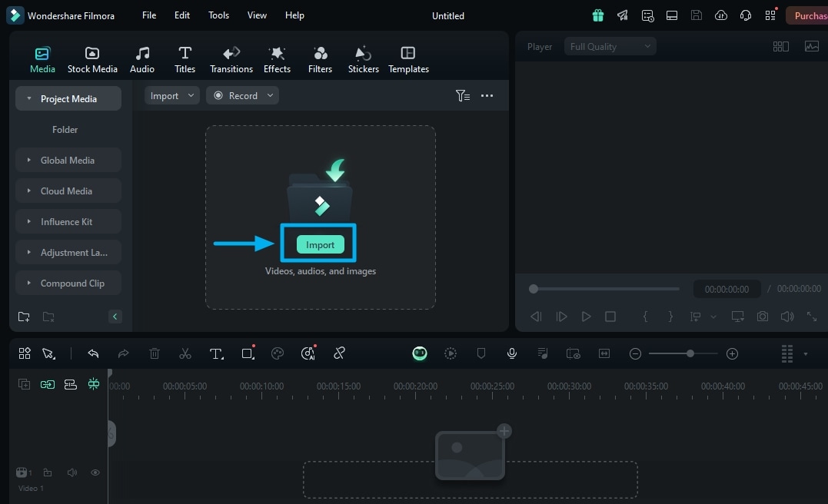Open the Tools menu
The image size is (828, 504).
click(x=218, y=15)
